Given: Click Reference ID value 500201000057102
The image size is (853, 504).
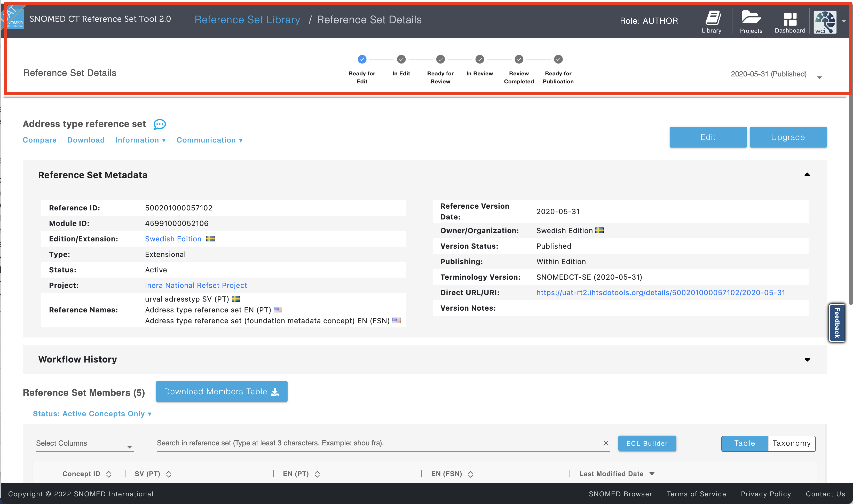Looking at the screenshot, I should click(179, 208).
